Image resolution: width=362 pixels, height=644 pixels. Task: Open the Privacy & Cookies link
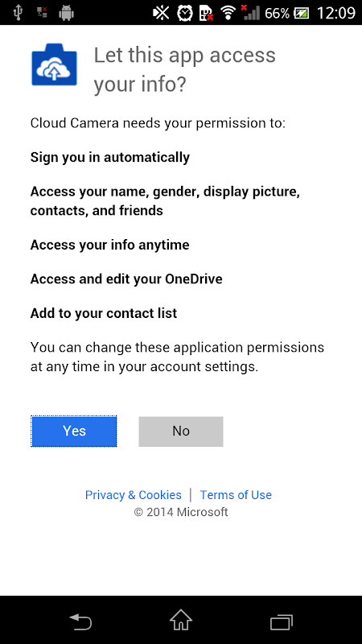pyautogui.click(x=134, y=495)
